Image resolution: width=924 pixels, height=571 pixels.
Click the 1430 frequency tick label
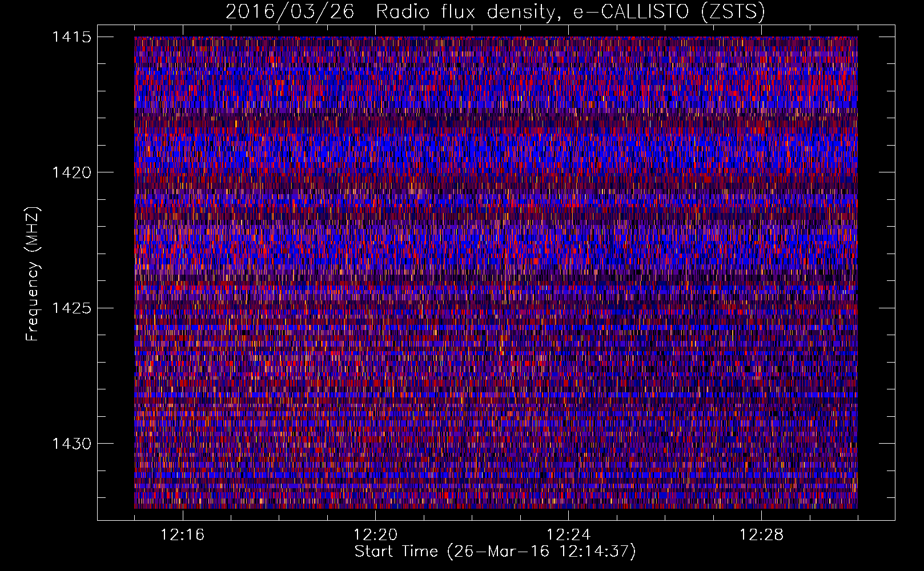pos(71,444)
